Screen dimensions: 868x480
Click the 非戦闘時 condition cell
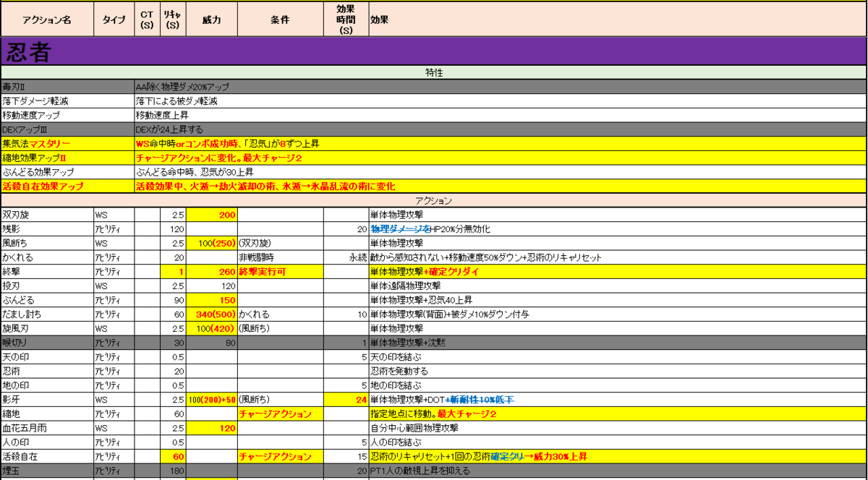tap(280, 257)
